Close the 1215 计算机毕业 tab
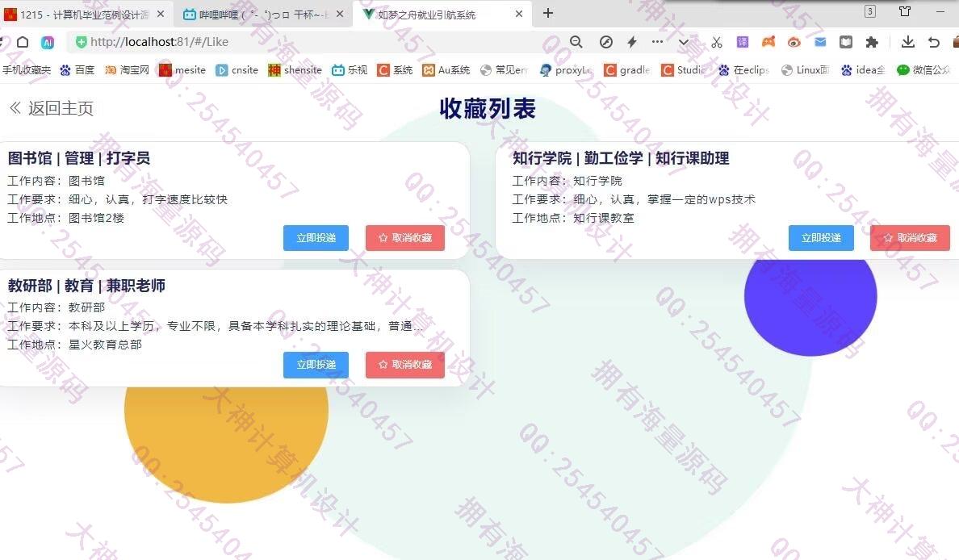This screenshot has height=560, width=959. (x=161, y=14)
